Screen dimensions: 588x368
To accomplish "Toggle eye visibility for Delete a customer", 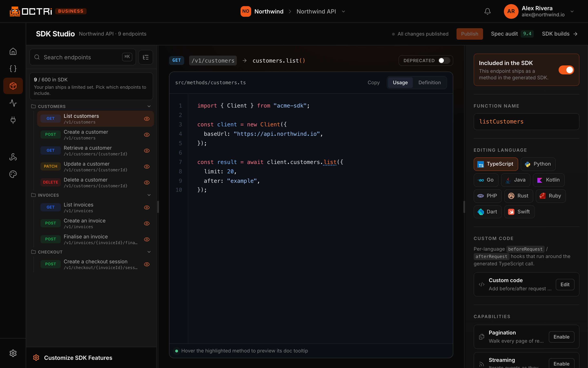I will click(x=147, y=183).
